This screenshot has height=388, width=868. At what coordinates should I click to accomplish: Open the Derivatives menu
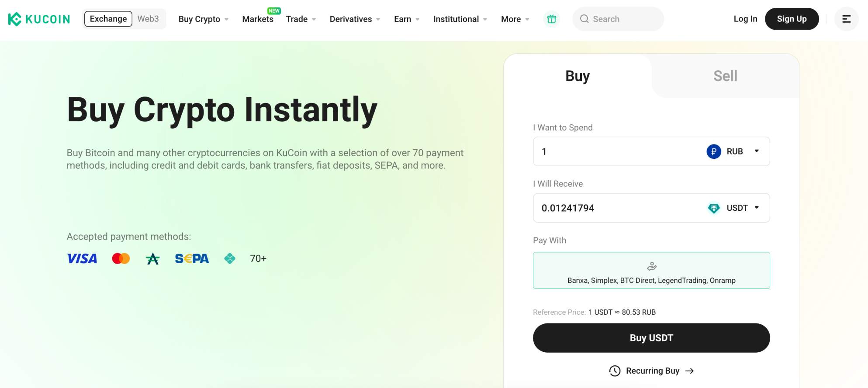point(354,19)
